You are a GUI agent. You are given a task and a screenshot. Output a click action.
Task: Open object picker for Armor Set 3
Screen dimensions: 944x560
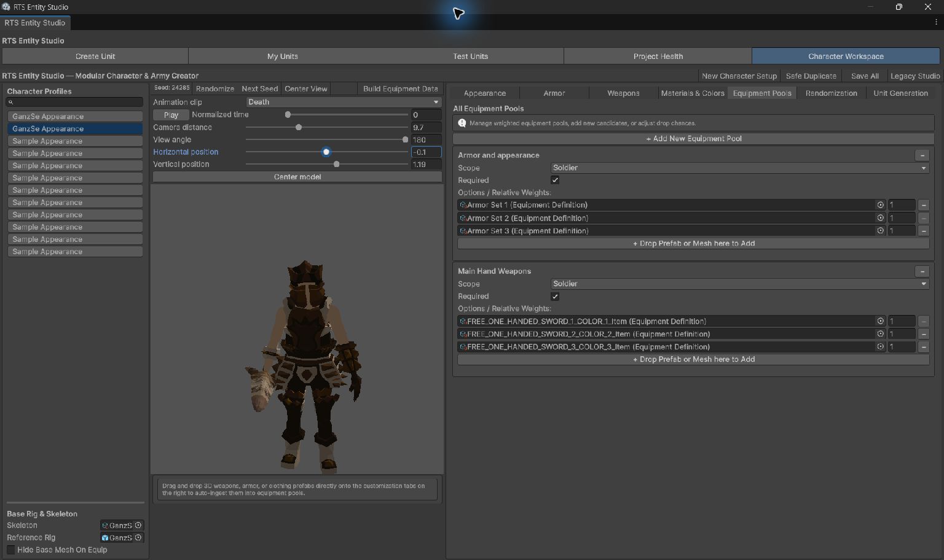(880, 231)
